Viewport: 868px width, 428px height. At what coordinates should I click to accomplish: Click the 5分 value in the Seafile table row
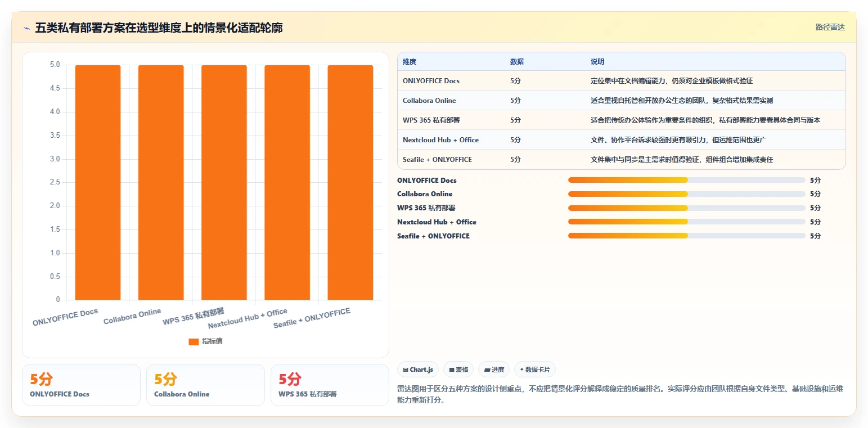click(x=515, y=160)
